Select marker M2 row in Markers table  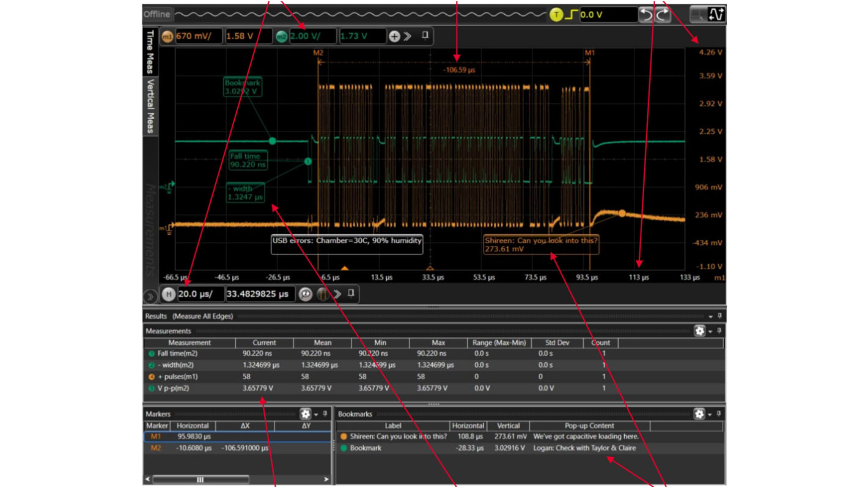pyautogui.click(x=238, y=448)
